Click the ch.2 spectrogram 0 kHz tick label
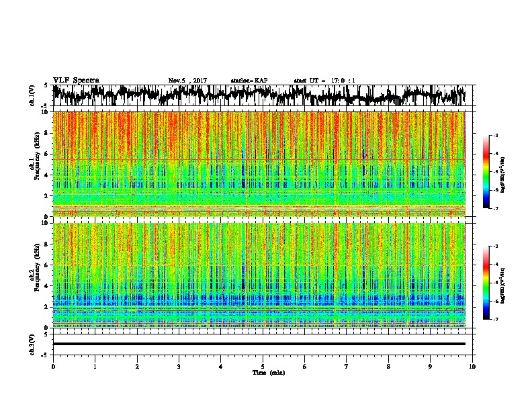 tap(47, 328)
